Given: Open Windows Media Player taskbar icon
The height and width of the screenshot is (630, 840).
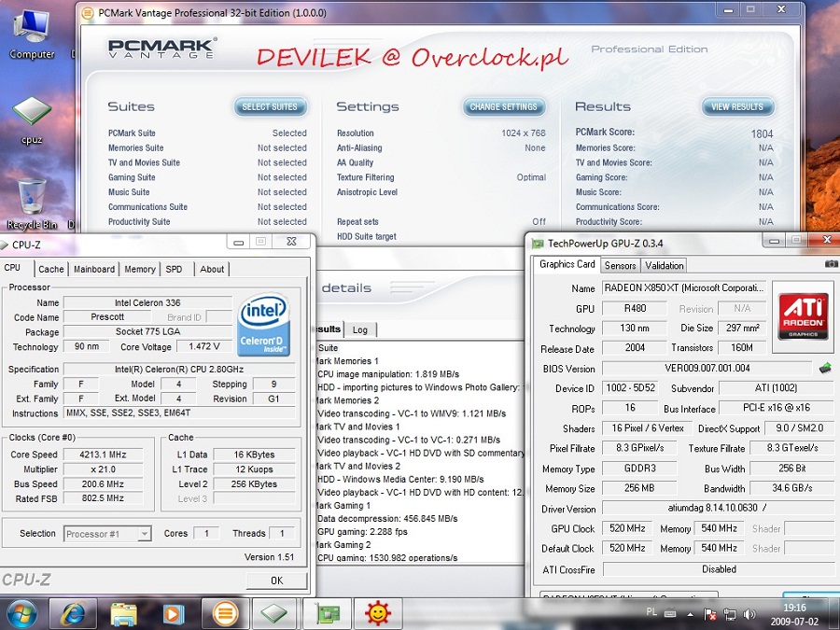Looking at the screenshot, I should coord(175,614).
